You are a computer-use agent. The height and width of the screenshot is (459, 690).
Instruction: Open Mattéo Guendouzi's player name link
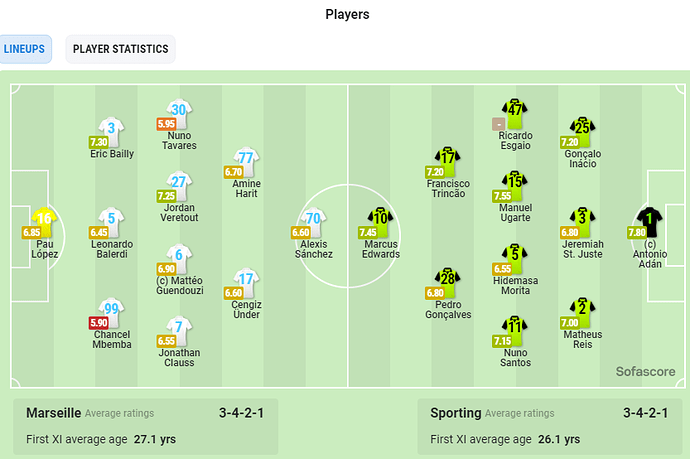[x=180, y=286]
